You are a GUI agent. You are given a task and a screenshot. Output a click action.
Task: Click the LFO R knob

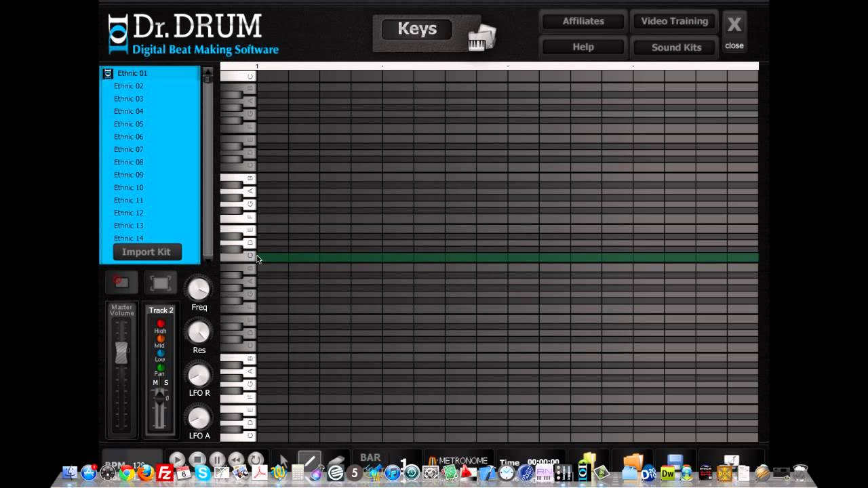(199, 375)
